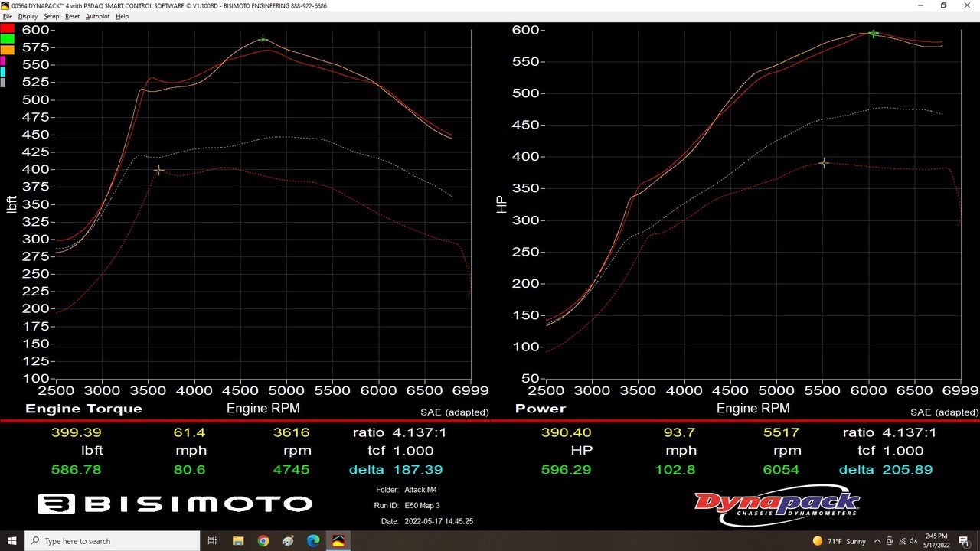
Task: Open the notification center icon
Action: 964,541
